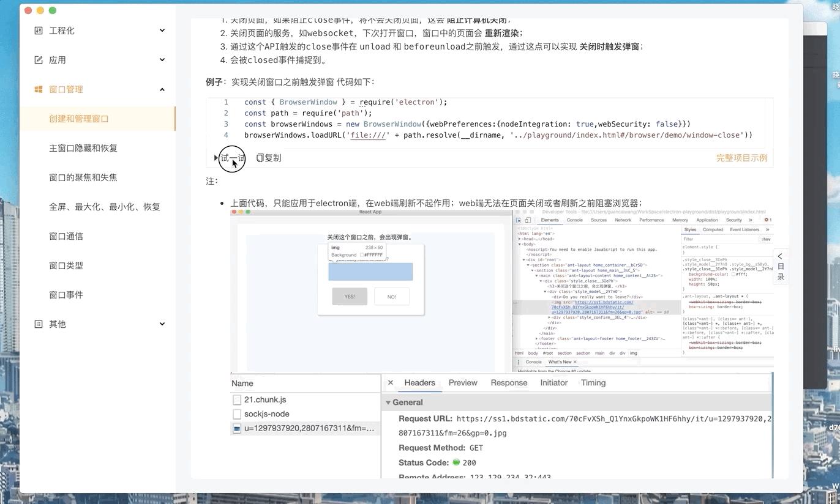
Task: Open the 完整项目示例 link
Action: click(x=741, y=157)
